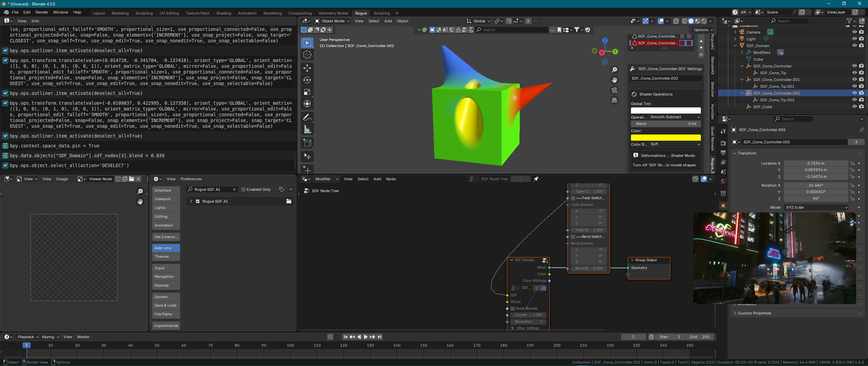Screen dimensions: 868x366
Task: Click the viewport zoom magnifier icon
Action: point(614,70)
